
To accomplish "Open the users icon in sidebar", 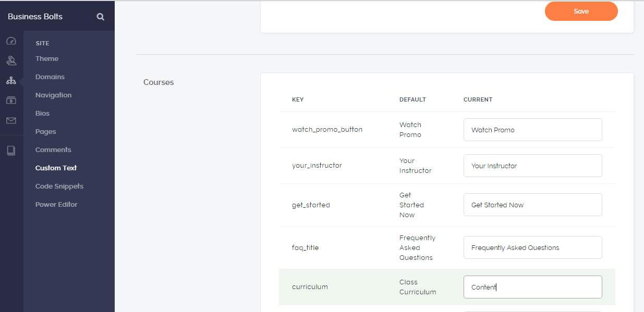I will tap(11, 61).
